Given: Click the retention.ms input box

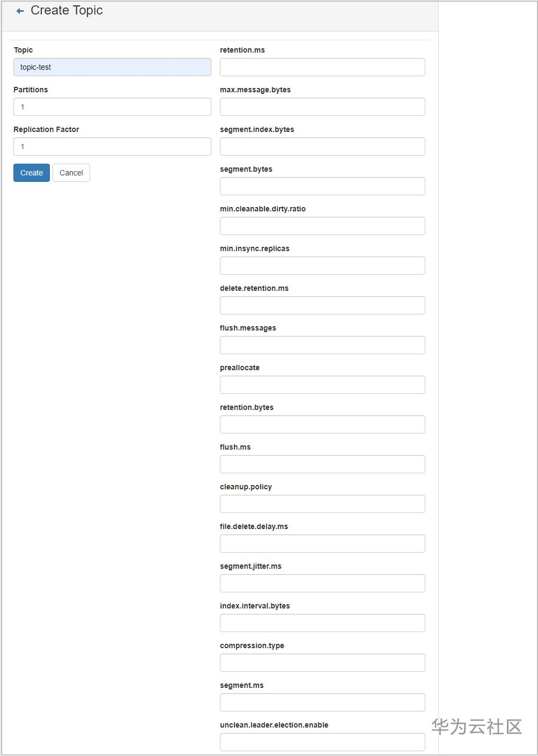Looking at the screenshot, I should point(322,67).
